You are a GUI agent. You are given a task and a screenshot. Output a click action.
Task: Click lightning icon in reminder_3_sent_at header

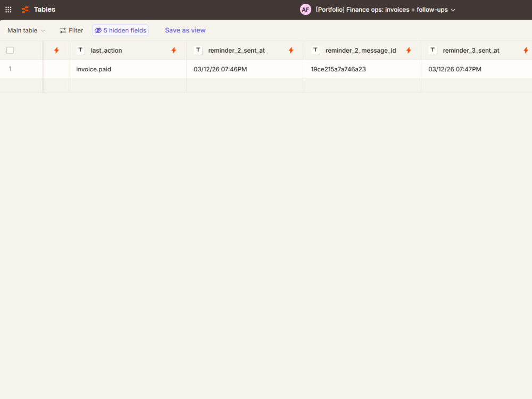click(526, 50)
